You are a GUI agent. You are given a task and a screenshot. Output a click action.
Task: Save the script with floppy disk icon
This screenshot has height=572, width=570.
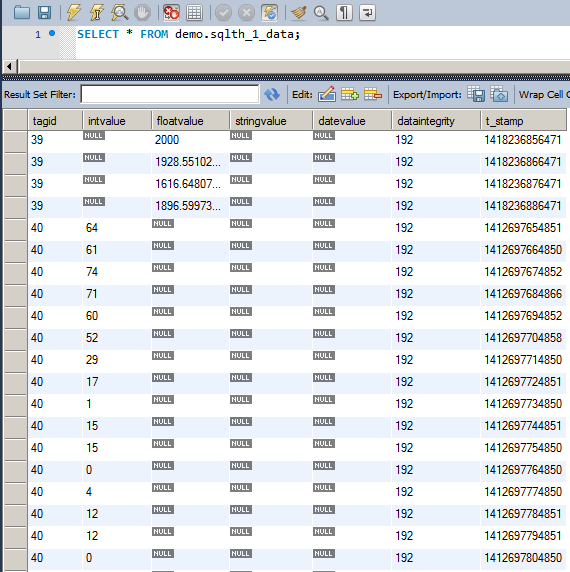point(44,13)
